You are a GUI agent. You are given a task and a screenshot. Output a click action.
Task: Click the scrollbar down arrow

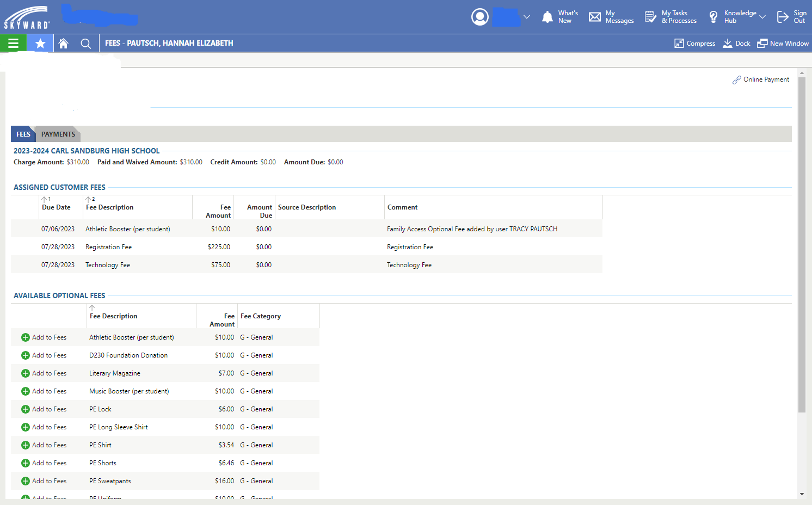(x=802, y=494)
